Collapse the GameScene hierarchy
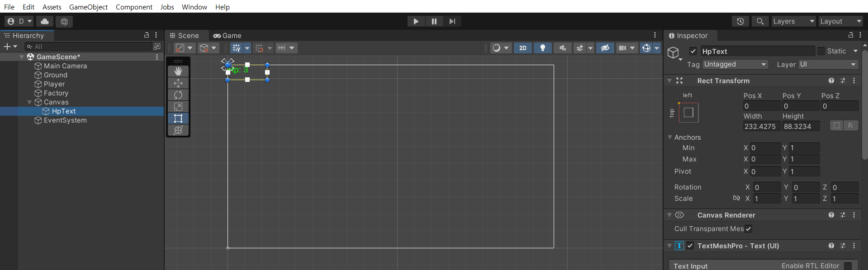 (x=21, y=57)
